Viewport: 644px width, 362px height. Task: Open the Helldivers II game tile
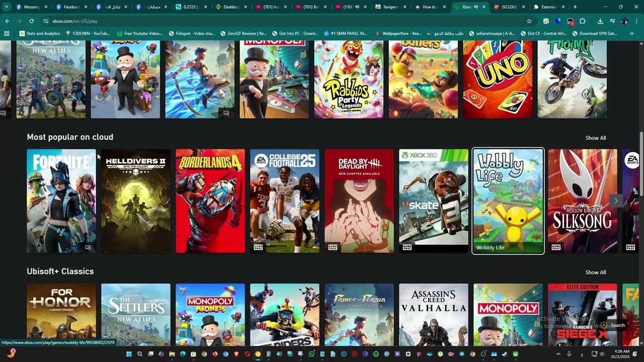[x=136, y=201]
